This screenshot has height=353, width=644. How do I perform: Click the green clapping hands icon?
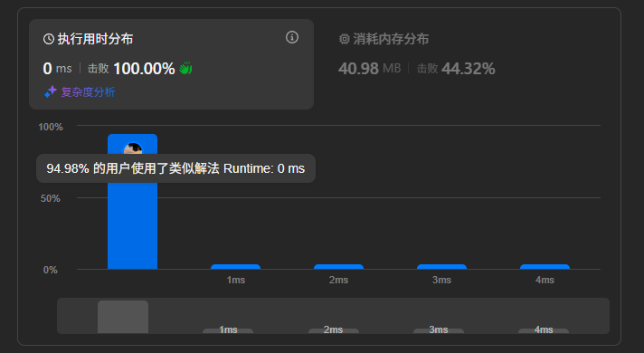point(185,68)
